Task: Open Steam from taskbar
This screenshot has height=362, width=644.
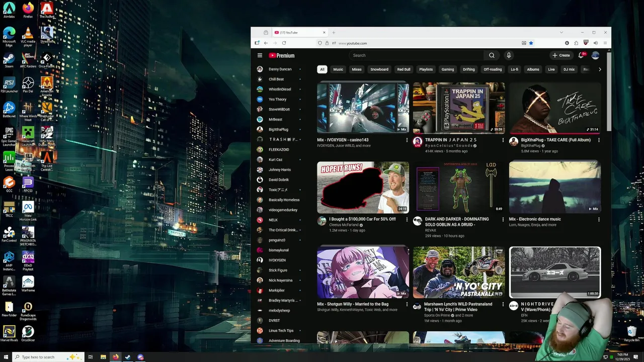Action: [128, 357]
